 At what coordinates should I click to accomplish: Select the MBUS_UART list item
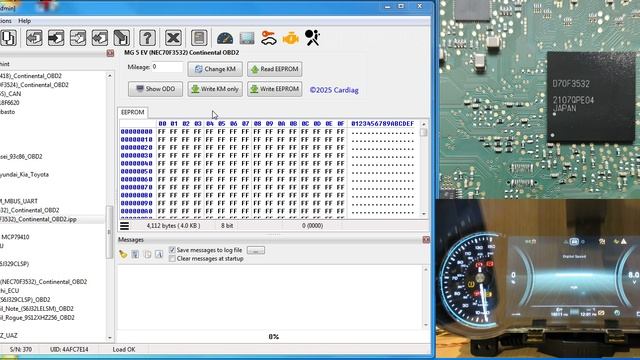pyautogui.click(x=19, y=201)
